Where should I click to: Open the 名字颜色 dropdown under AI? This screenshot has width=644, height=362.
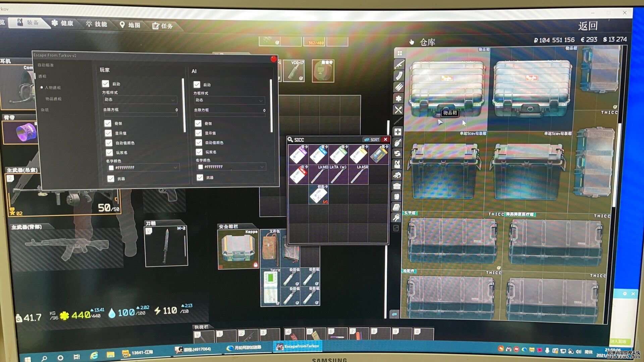click(x=231, y=167)
